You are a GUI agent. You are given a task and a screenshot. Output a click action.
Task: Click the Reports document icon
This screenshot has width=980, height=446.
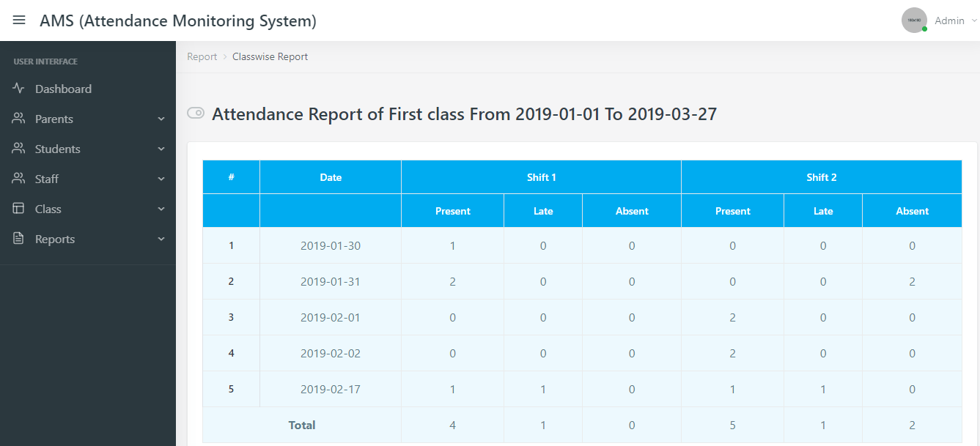pos(18,238)
